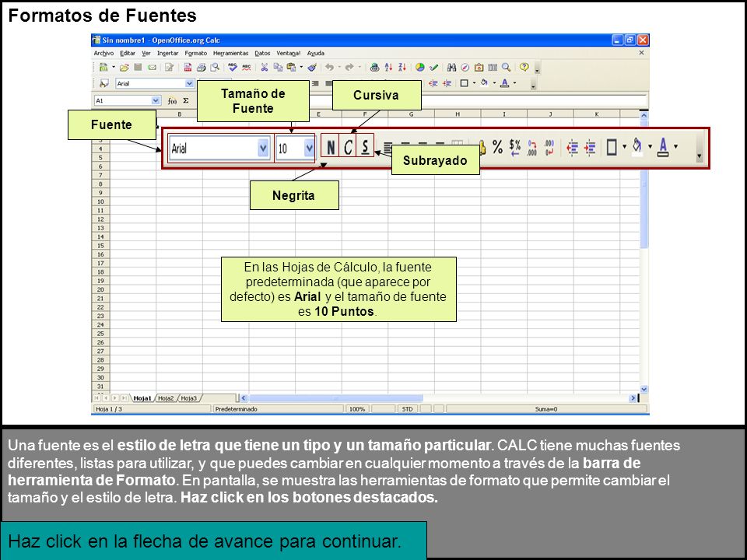Click add decimal place icon in magnified toolbar
Image resolution: width=747 pixels, height=560 pixels.
tap(532, 147)
